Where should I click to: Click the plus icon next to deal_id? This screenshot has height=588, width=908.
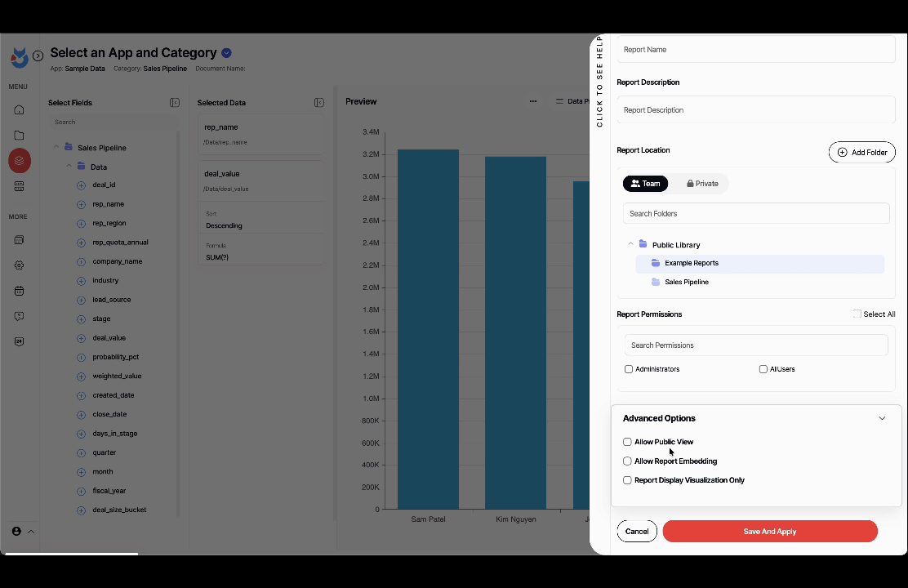pyautogui.click(x=81, y=185)
